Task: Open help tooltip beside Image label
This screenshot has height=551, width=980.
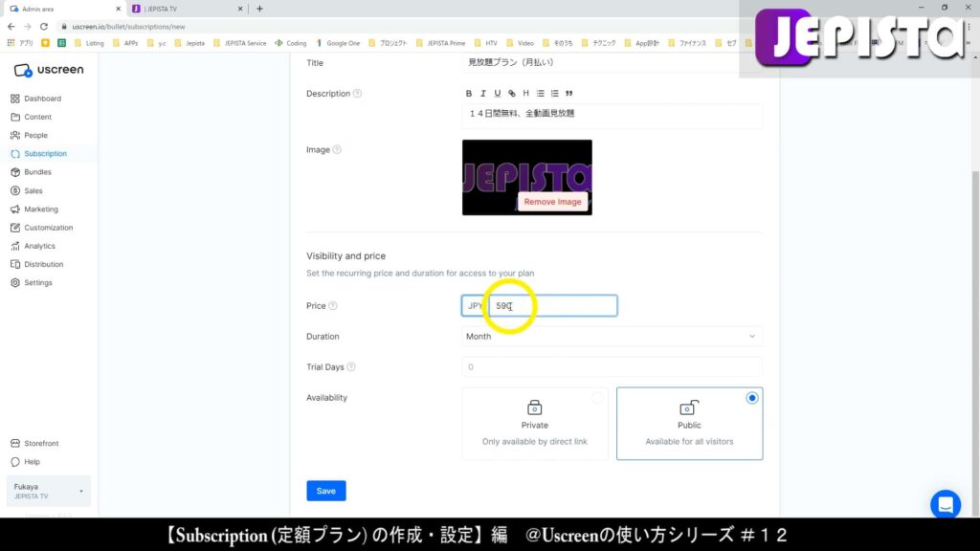Action: click(x=337, y=150)
